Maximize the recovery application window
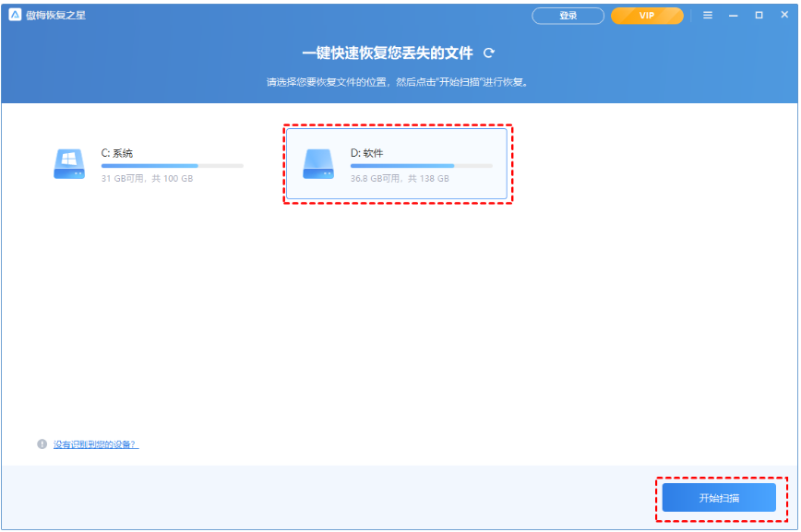Screen dimensions: 801x532 point(759,16)
